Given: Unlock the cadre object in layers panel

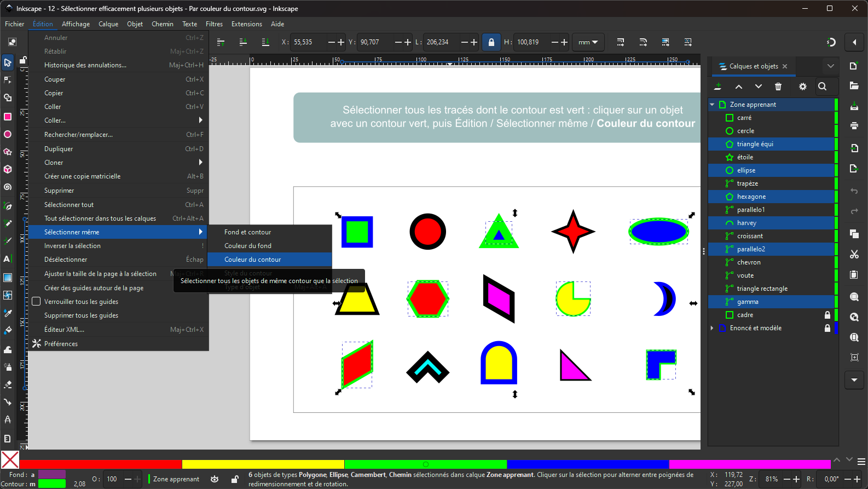Looking at the screenshot, I should (x=828, y=315).
